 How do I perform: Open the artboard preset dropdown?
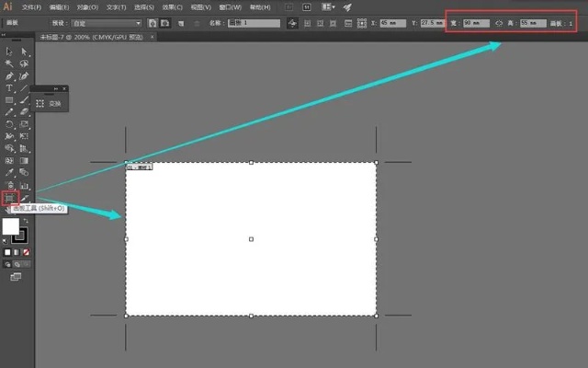(x=107, y=23)
